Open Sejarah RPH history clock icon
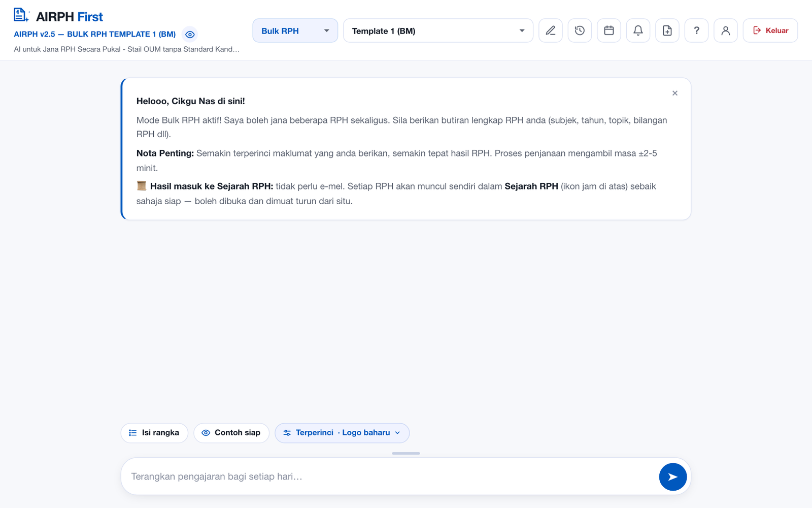 coord(580,30)
